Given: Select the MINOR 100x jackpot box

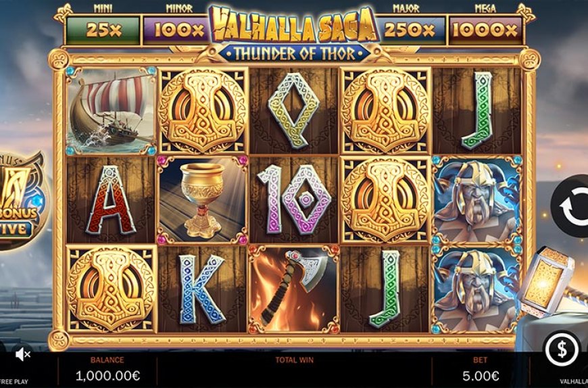Looking at the screenshot, I should (178, 30).
